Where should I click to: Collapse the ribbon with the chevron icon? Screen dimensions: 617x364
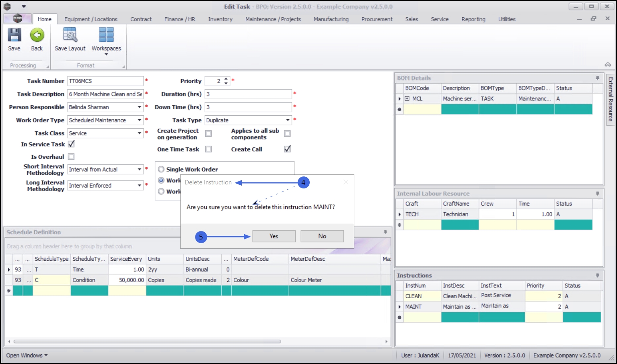click(x=608, y=64)
